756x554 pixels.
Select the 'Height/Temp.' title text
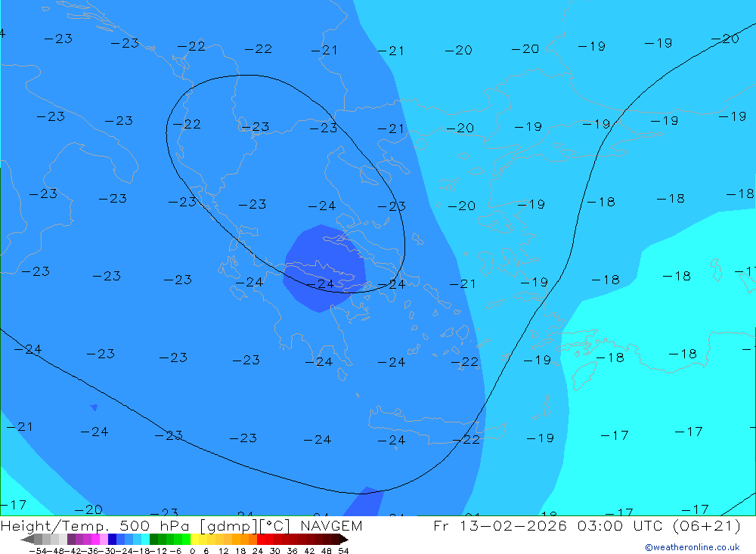[x=55, y=525]
